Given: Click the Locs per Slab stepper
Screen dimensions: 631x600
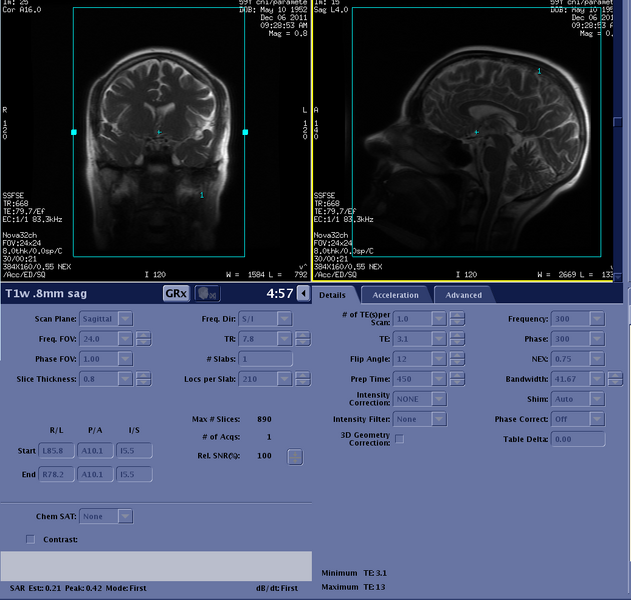Looking at the screenshot, I should [x=303, y=379].
